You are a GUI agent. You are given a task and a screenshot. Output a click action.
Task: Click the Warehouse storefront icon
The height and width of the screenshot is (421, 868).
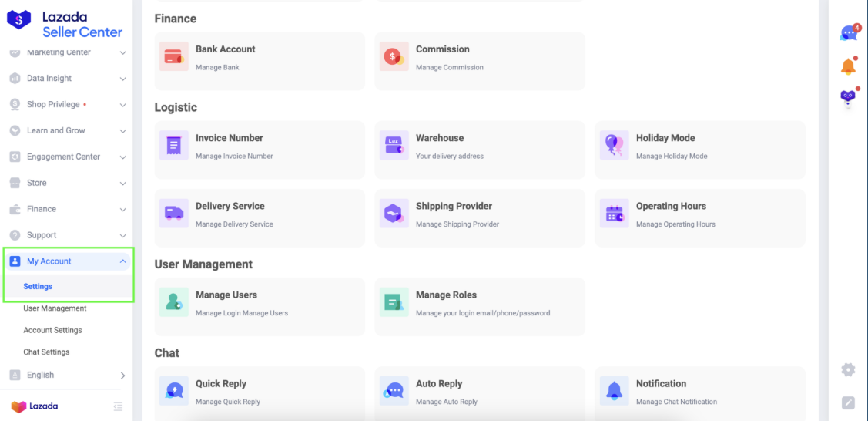click(394, 145)
